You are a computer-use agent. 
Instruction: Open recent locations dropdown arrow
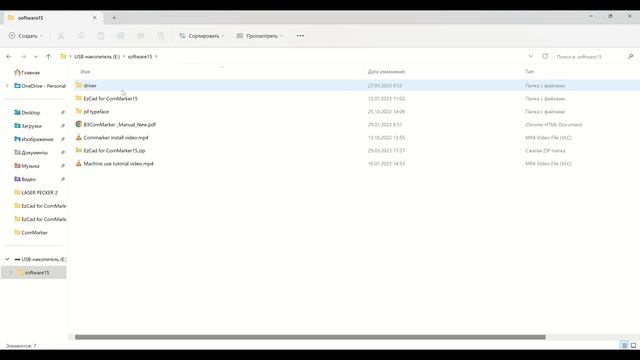pyautogui.click(x=36, y=57)
